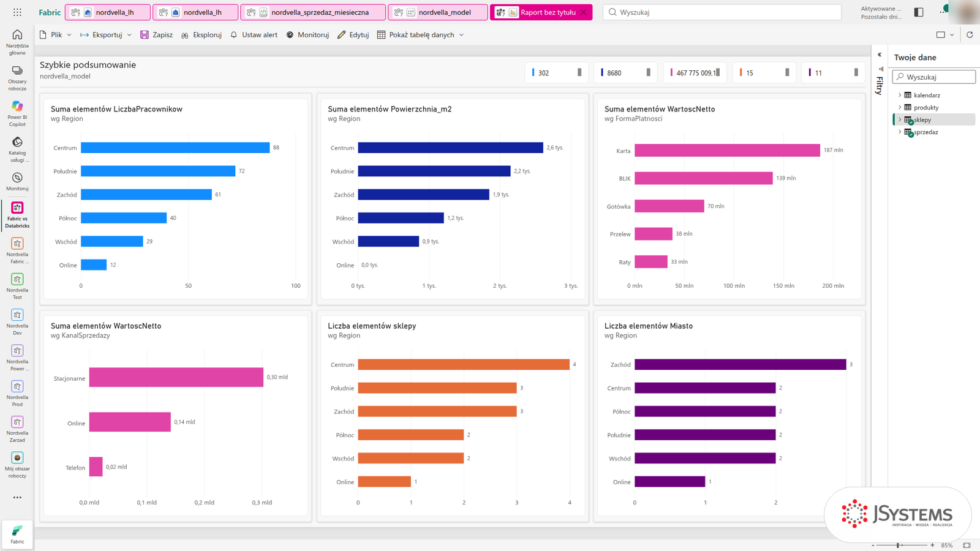Click the Eksploruj button
Viewport: 980px width, 551px height.
coord(201,35)
